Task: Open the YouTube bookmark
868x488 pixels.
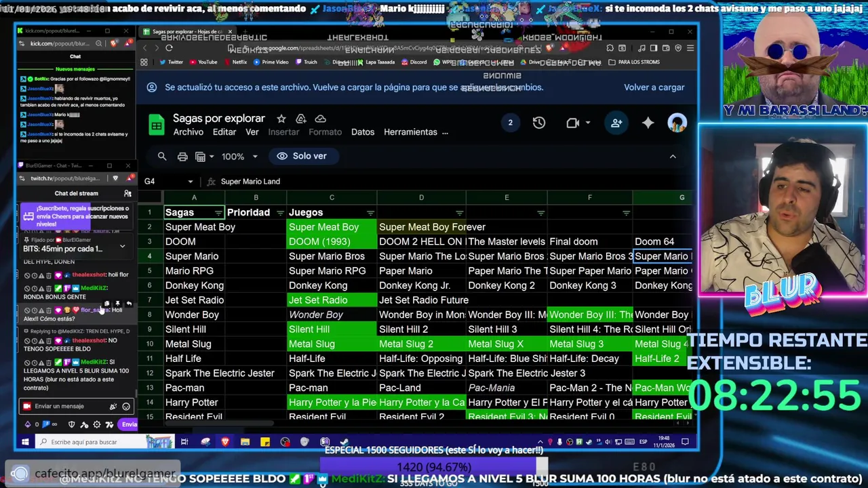Action: click(203, 62)
